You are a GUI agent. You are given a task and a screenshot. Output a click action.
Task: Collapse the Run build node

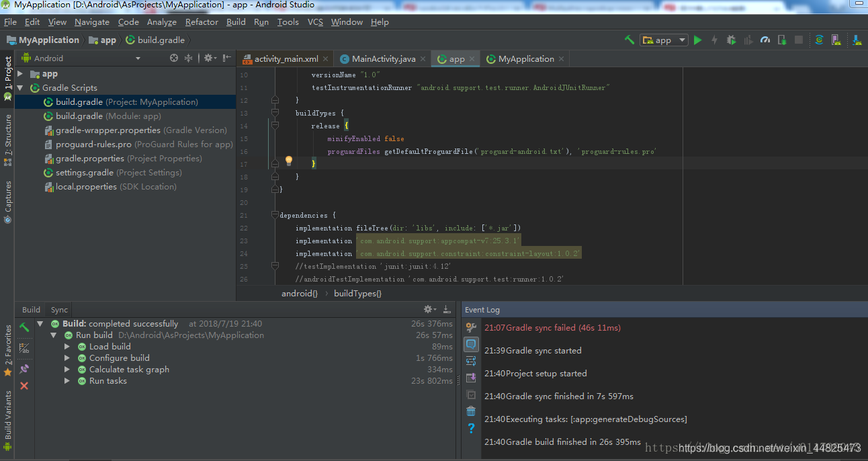pos(54,335)
